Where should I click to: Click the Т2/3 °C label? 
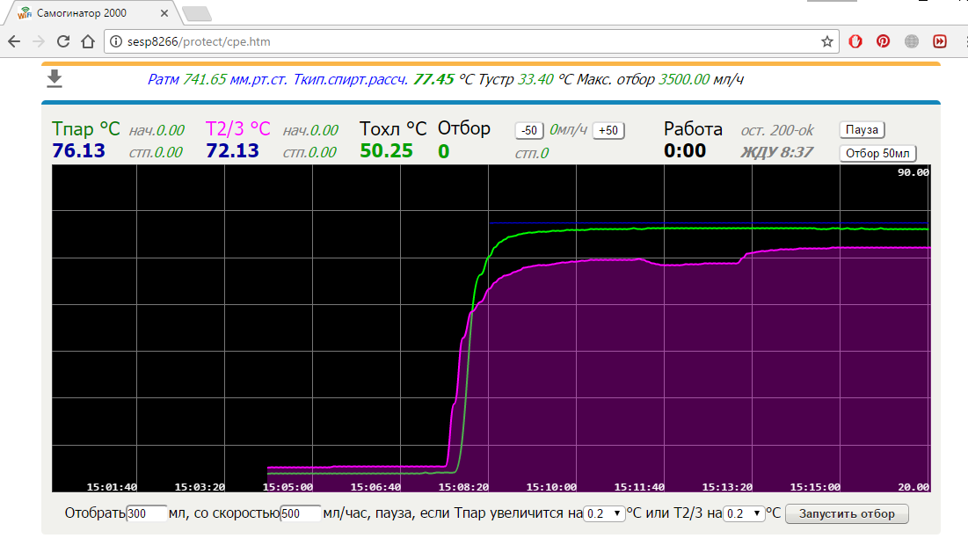[237, 128]
